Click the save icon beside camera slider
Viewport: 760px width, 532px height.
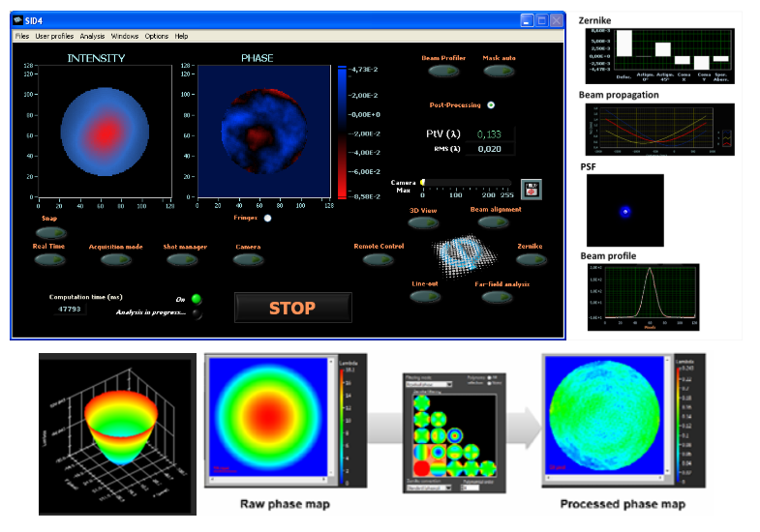532,189
